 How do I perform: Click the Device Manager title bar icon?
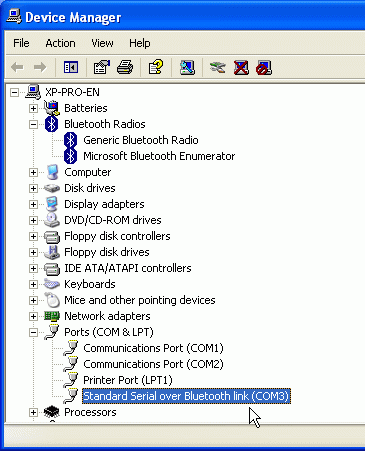click(14, 17)
